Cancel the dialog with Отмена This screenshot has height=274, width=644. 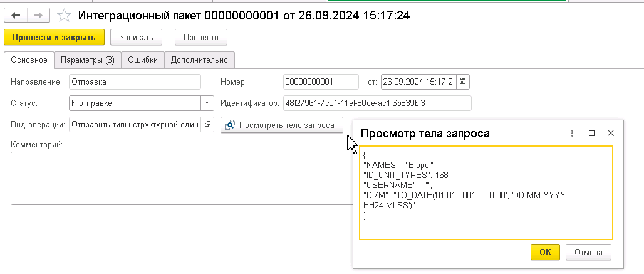click(x=588, y=252)
